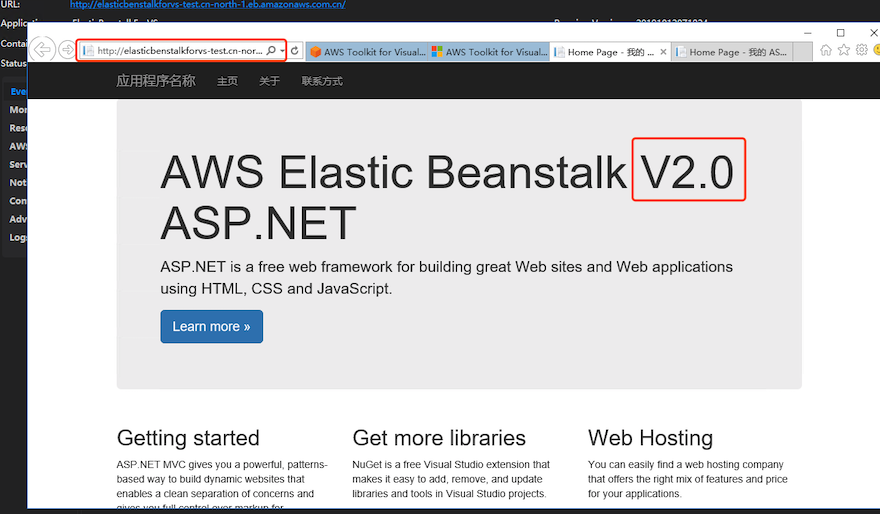Go back with the browser back arrow
The width and height of the screenshot is (880, 514).
43,50
